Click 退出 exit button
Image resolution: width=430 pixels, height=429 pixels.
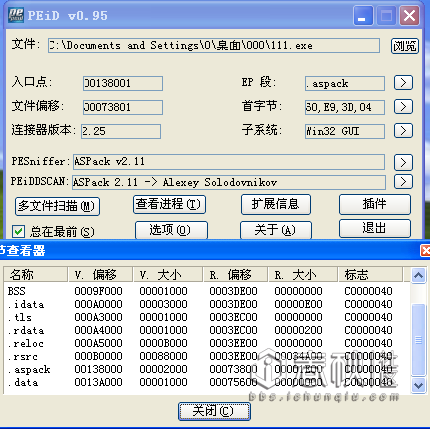(375, 229)
